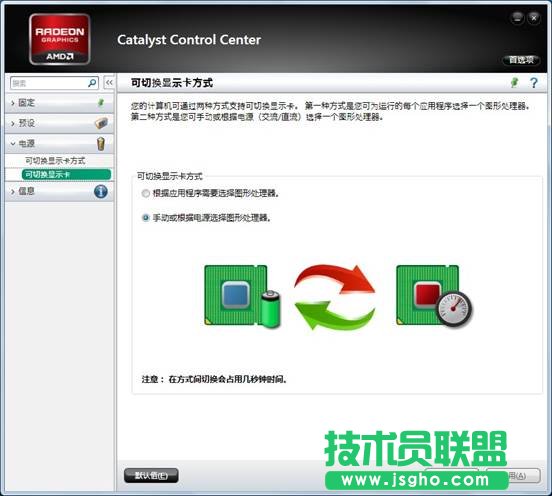Open the 首选项 preferences button

tap(521, 60)
